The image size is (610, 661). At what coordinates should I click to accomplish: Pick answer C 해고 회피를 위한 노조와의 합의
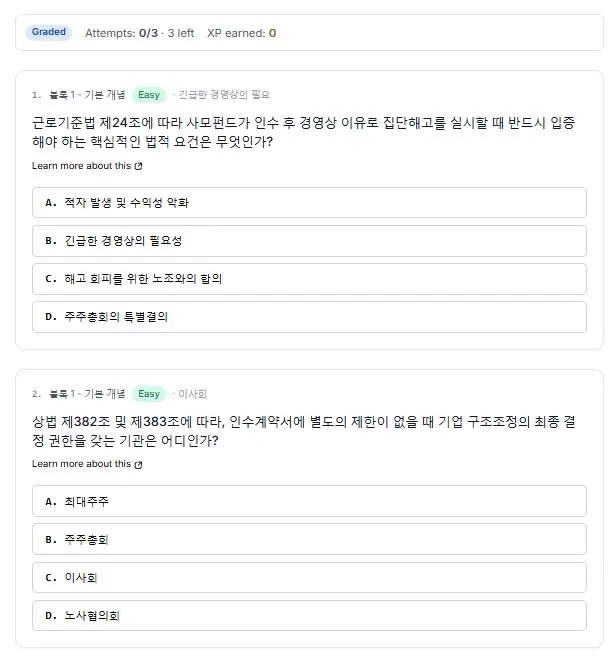[309, 279]
